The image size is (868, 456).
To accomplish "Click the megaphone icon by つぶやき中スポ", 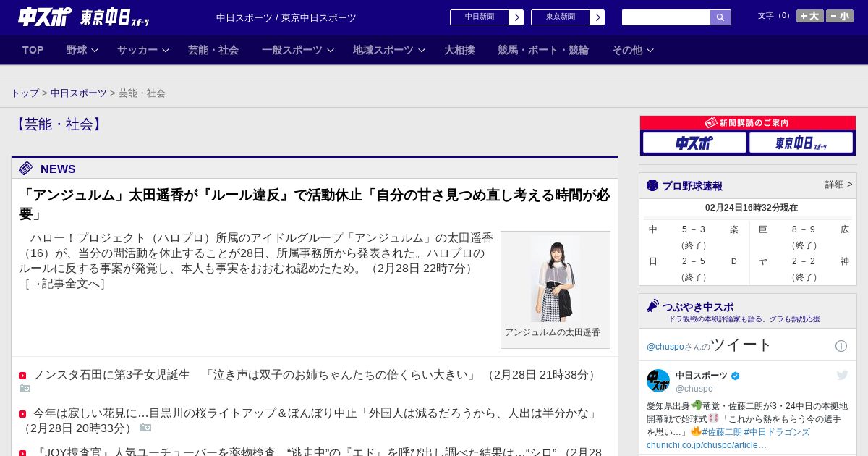I will pyautogui.click(x=652, y=306).
